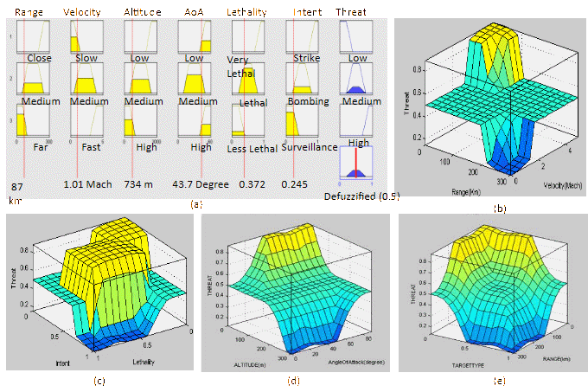Viewport: 588px width, 392px height.
Task: Select rule 1 Threat 'Low' output plot
Action: tap(356, 36)
